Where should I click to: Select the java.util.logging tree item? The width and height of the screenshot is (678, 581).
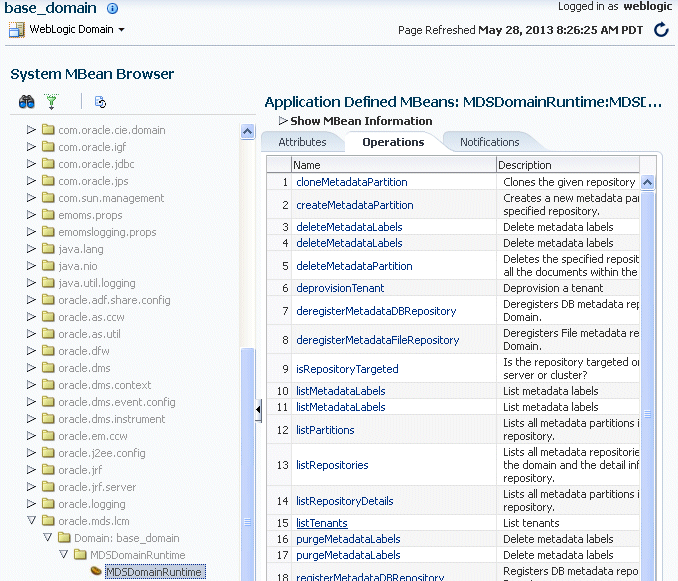click(97, 282)
